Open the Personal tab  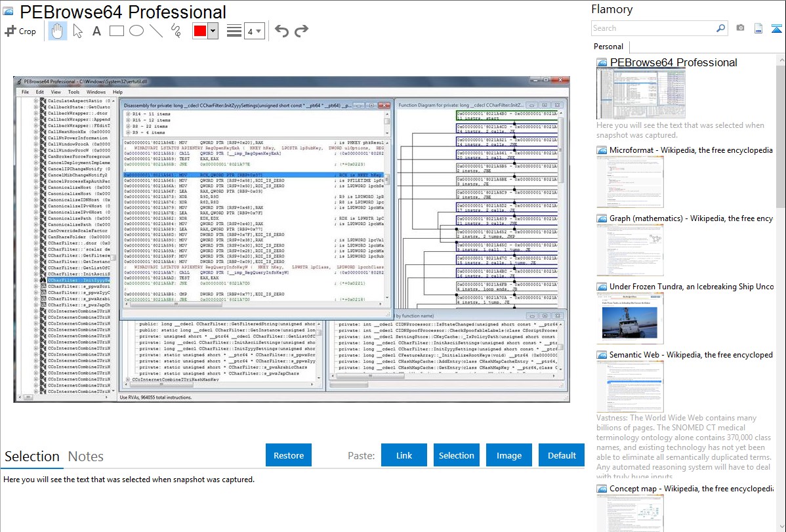(x=608, y=47)
